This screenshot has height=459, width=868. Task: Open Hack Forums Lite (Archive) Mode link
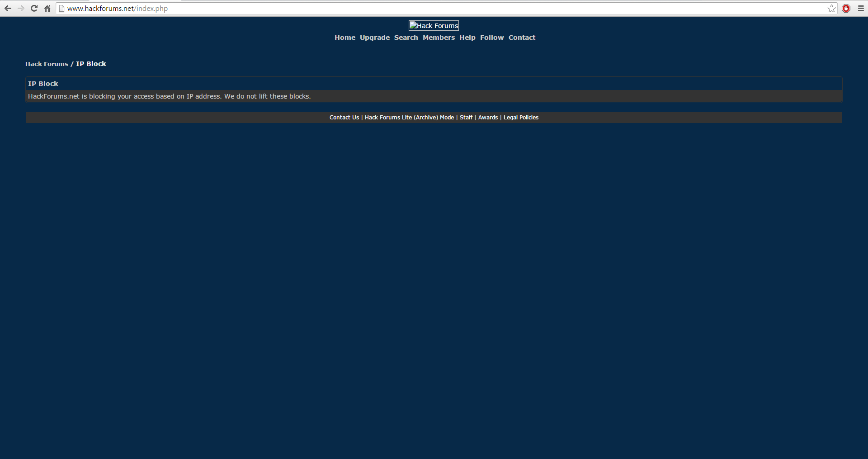pos(409,118)
